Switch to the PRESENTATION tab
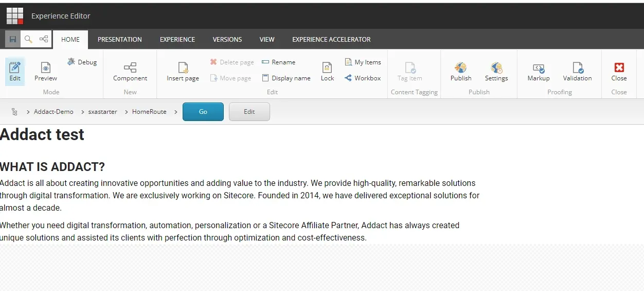644x291 pixels. click(x=120, y=39)
